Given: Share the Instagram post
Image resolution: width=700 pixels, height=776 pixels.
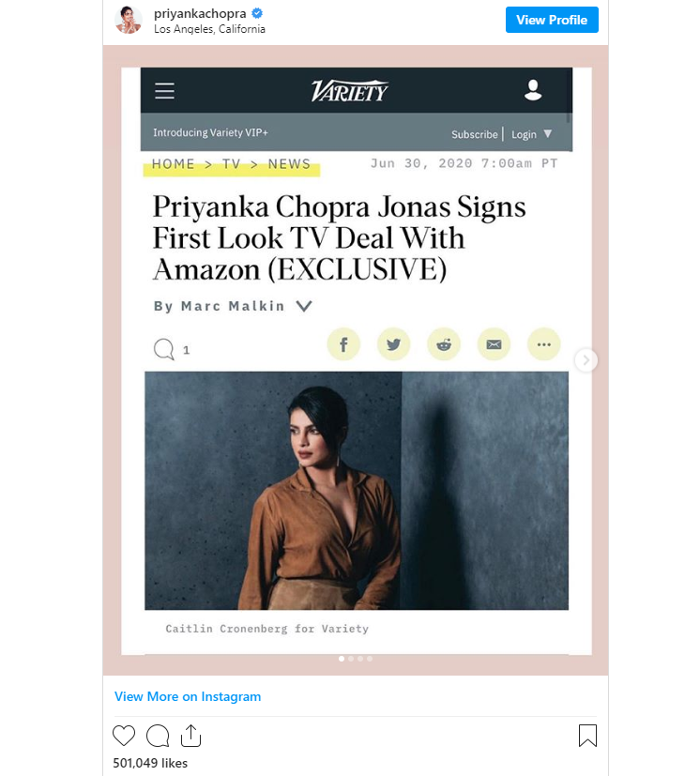Looking at the screenshot, I should coord(191,736).
